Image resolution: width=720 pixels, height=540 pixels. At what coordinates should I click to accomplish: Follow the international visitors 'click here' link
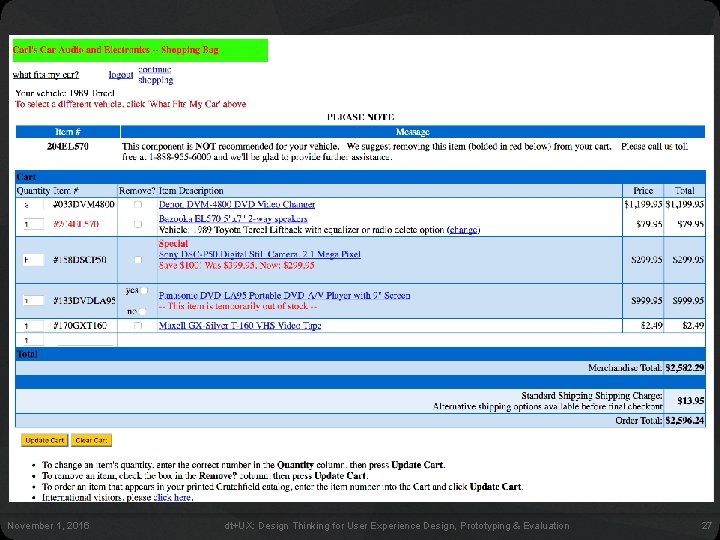(x=172, y=497)
